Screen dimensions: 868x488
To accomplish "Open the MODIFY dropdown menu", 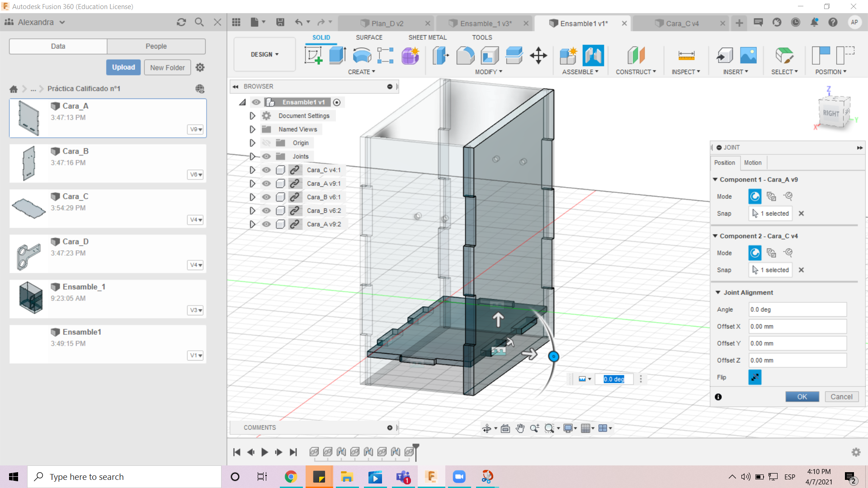I will [488, 72].
